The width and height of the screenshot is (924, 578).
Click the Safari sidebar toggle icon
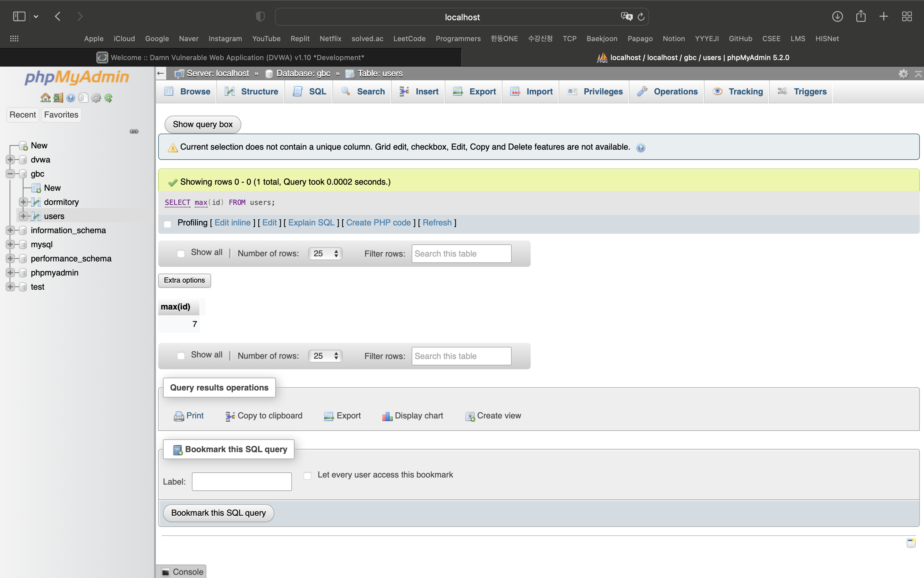click(19, 16)
